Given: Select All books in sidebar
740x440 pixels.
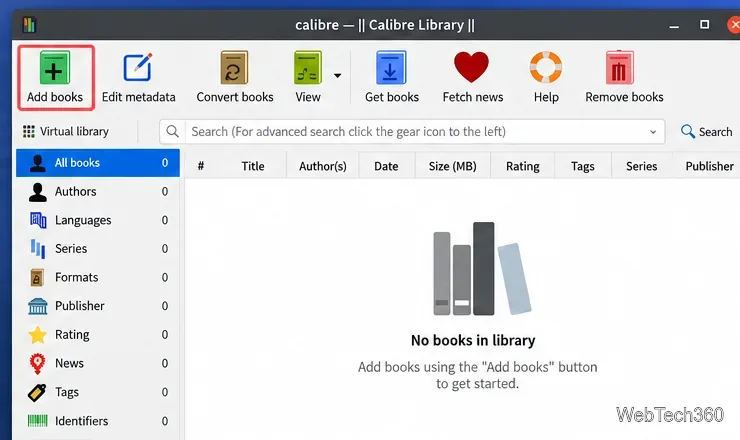Looking at the screenshot, I should point(98,163).
